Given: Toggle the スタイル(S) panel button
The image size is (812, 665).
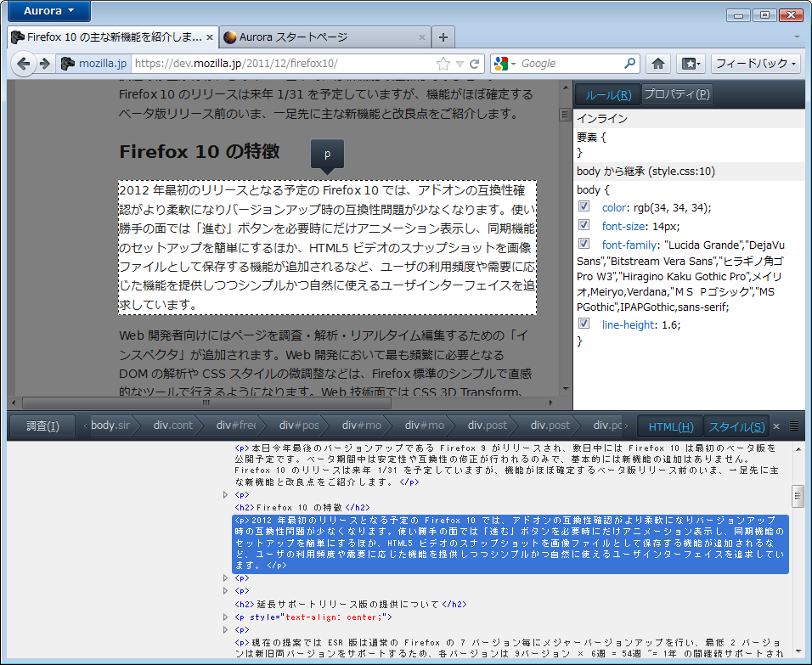Looking at the screenshot, I should coord(736,426).
